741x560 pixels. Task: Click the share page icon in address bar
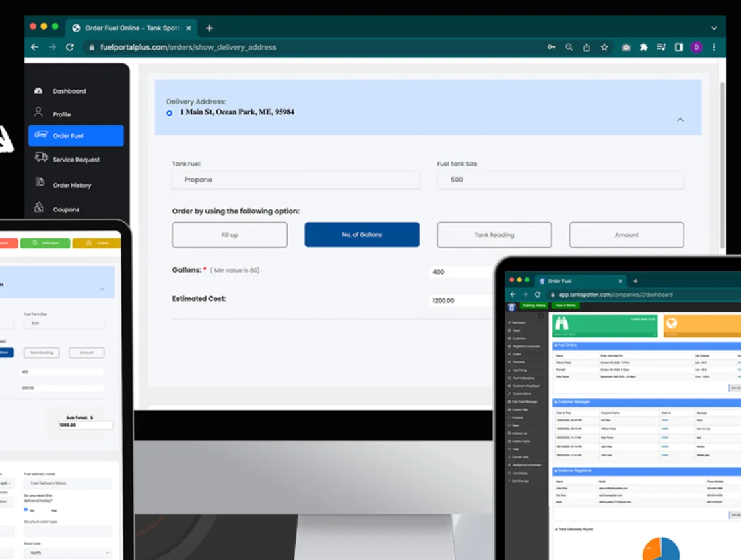pos(587,47)
